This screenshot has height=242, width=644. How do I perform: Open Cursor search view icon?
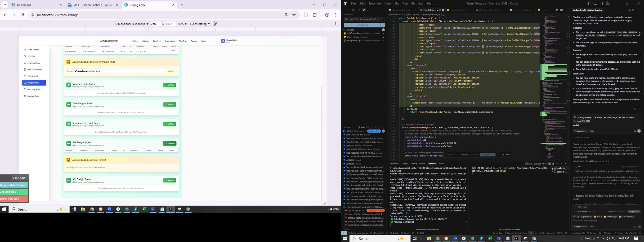pyautogui.click(x=358, y=10)
